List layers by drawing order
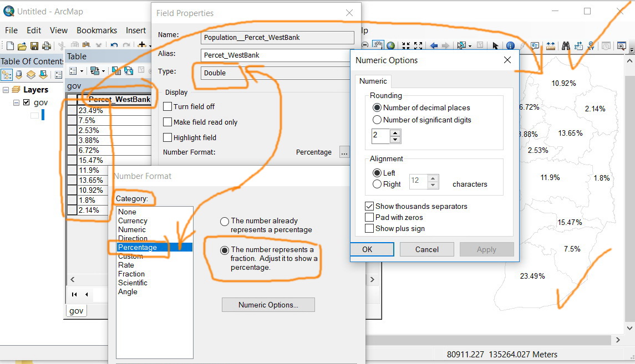 tap(7, 74)
